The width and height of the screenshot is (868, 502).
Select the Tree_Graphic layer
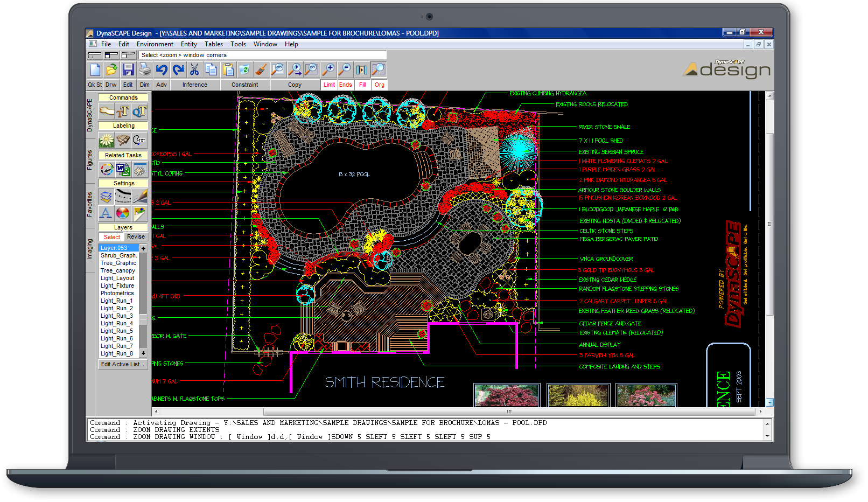(x=118, y=263)
